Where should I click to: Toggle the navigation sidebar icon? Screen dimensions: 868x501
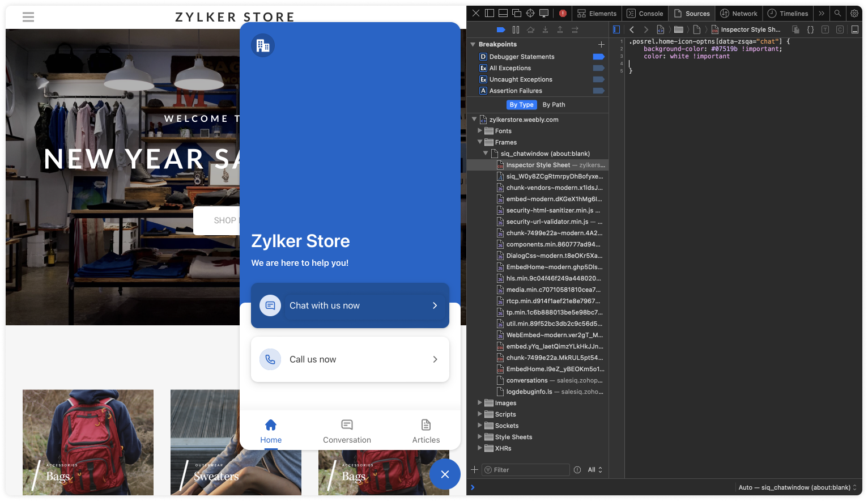[x=616, y=29]
